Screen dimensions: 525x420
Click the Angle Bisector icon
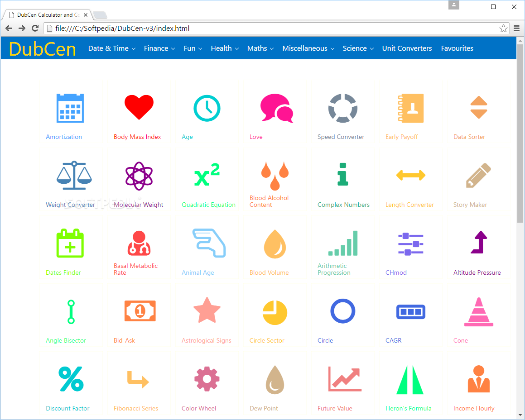click(x=71, y=312)
